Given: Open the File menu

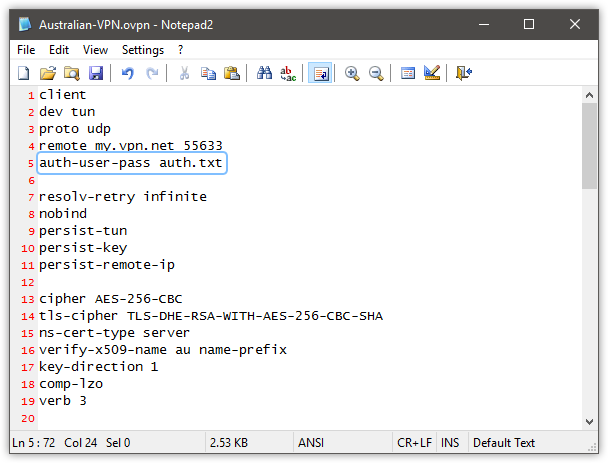Looking at the screenshot, I should pyautogui.click(x=26, y=49).
